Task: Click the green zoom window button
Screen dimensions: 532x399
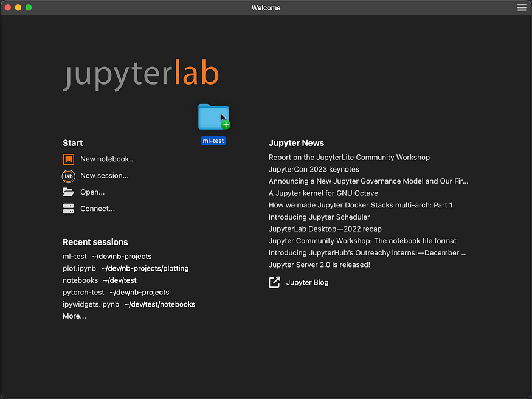Action: coord(29,7)
